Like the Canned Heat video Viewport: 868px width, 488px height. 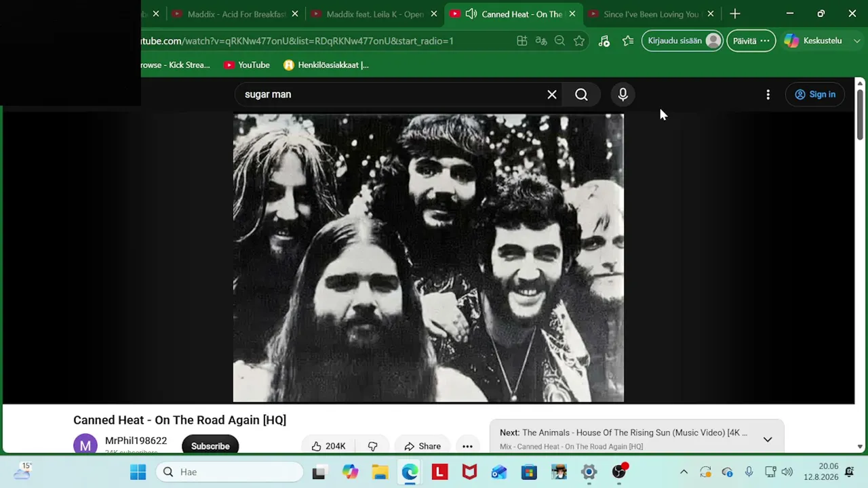click(x=329, y=446)
